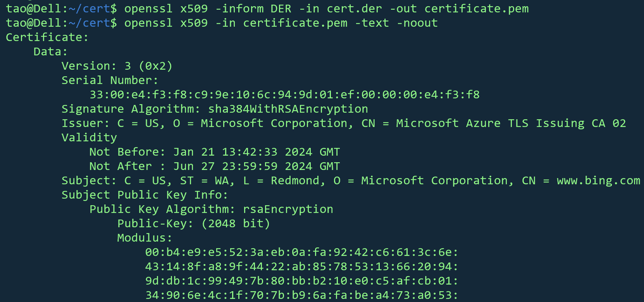Click the Validity label
Viewport: 644px width, 302px height.
pos(89,137)
